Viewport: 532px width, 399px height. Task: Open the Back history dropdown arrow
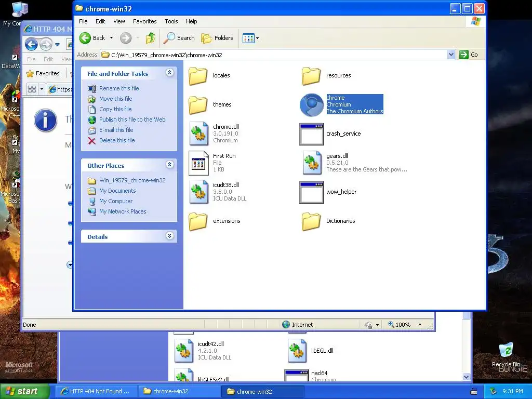(111, 38)
